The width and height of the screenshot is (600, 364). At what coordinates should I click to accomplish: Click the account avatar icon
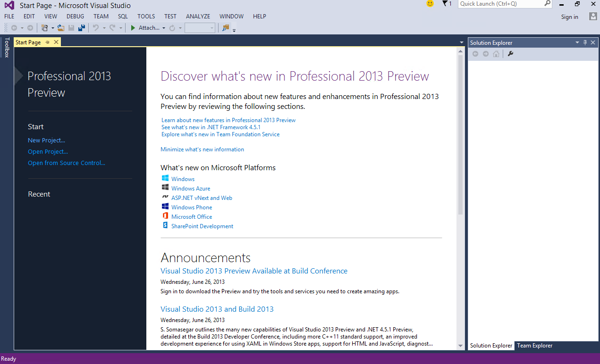pyautogui.click(x=593, y=16)
